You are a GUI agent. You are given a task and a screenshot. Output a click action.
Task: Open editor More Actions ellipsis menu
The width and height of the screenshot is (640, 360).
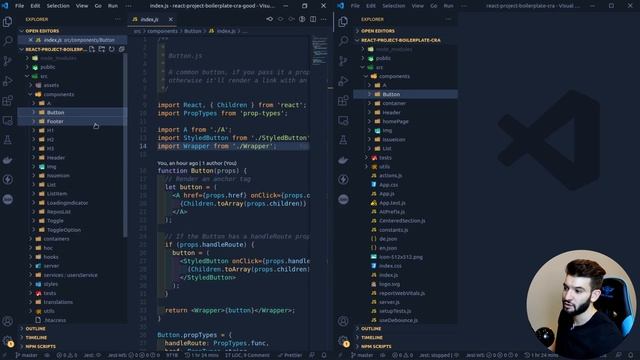pos(324,19)
